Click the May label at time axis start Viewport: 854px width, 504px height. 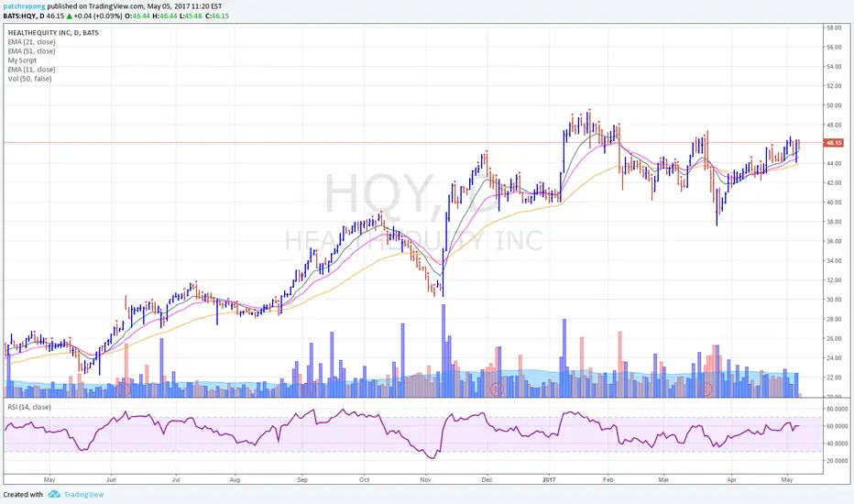pos(49,480)
